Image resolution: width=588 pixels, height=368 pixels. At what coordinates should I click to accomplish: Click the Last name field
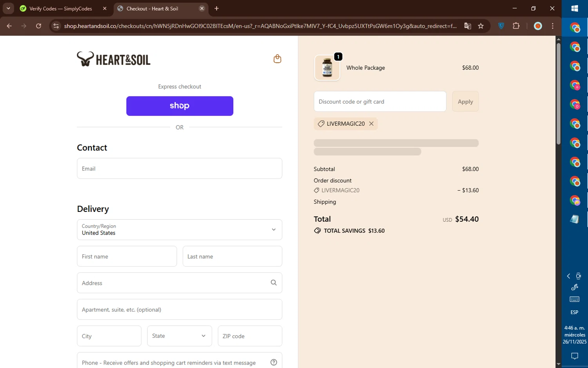pyautogui.click(x=232, y=256)
